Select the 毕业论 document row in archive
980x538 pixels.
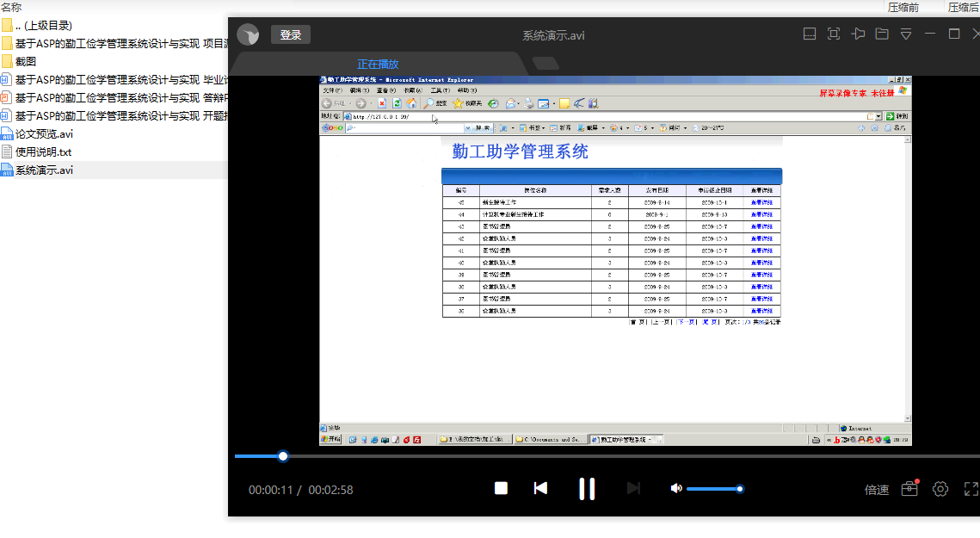click(x=114, y=79)
